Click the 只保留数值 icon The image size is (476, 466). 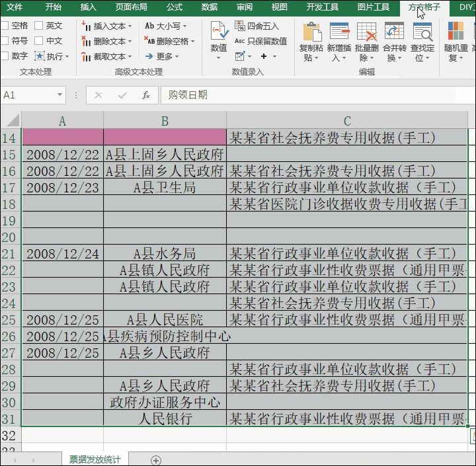pyautogui.click(x=240, y=41)
